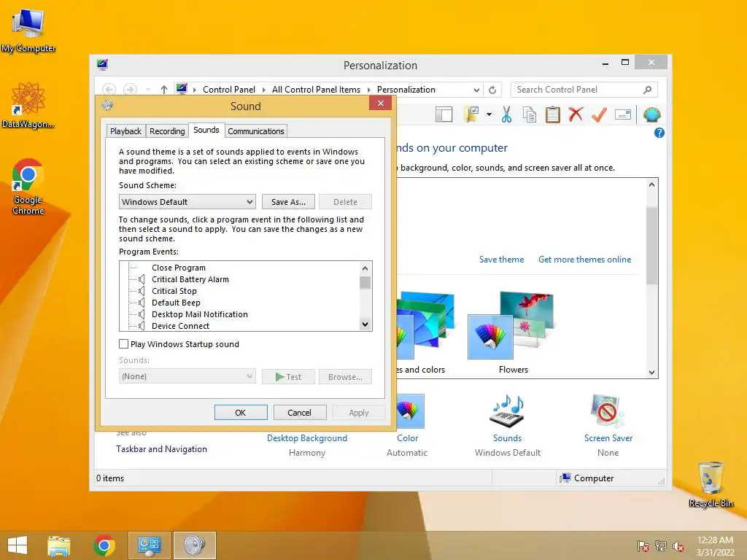Click themes list scrollbar down arrow

tap(651, 373)
